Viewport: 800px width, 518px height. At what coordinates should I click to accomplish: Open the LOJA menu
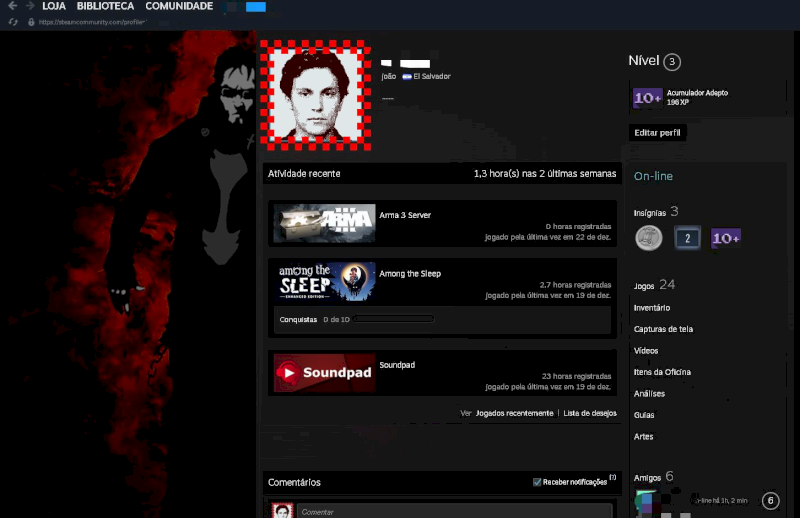tap(54, 6)
